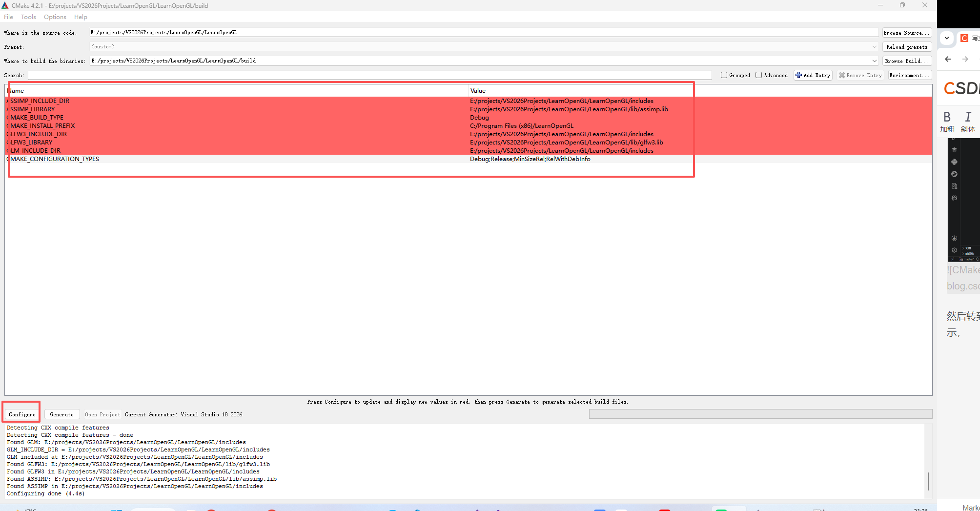Focus the source code path field
The image size is (980, 511).
[x=484, y=32]
